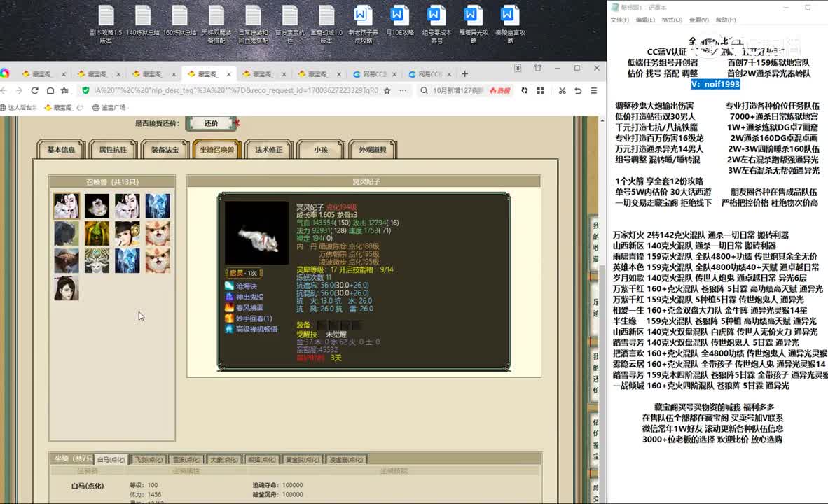Click the green security shield icon

click(x=85, y=91)
